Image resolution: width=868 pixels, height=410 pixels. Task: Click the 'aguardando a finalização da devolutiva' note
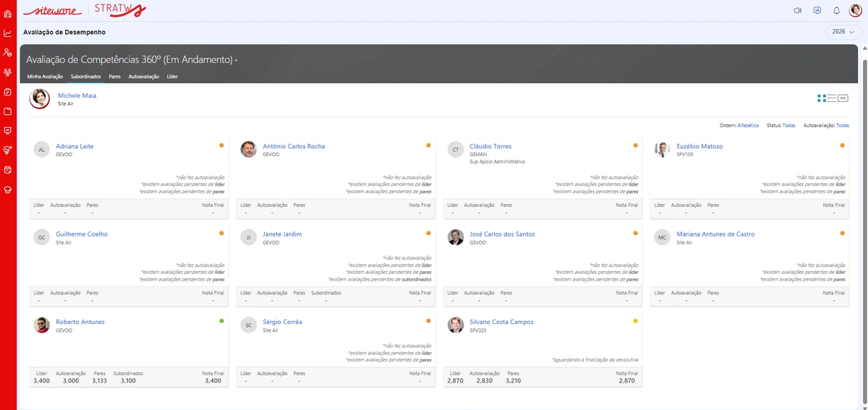(595, 359)
